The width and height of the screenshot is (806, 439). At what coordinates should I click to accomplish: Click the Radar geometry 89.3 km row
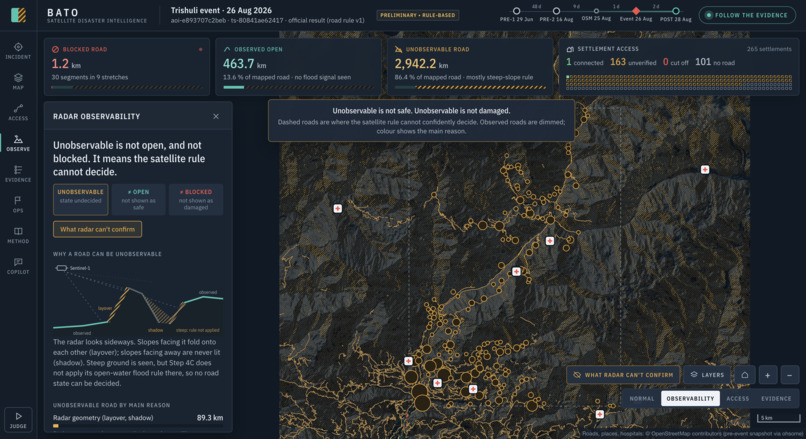click(138, 420)
